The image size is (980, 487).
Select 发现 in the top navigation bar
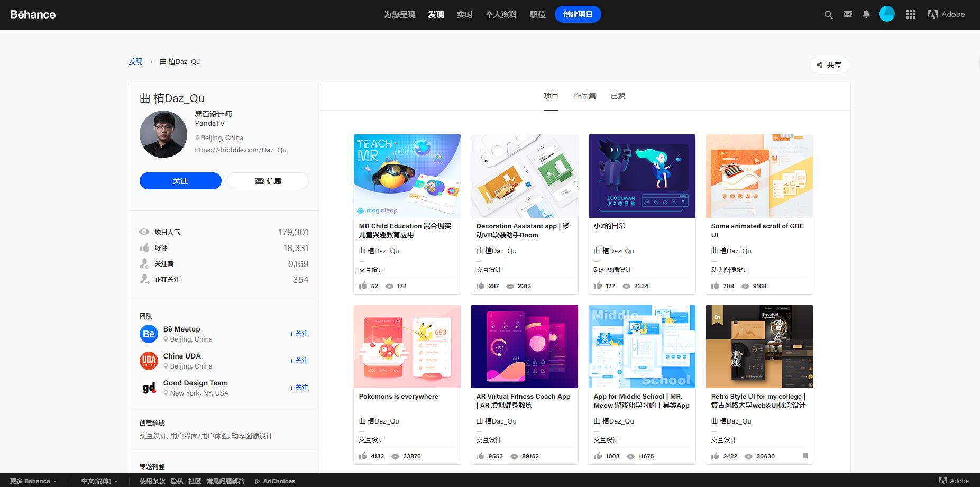click(x=436, y=15)
